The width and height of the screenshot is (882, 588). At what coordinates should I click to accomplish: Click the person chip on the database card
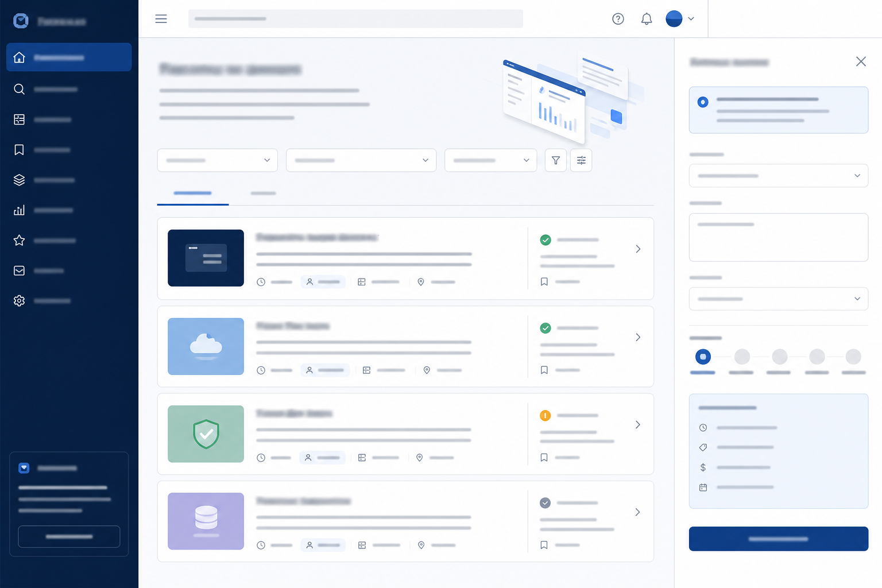[323, 545]
